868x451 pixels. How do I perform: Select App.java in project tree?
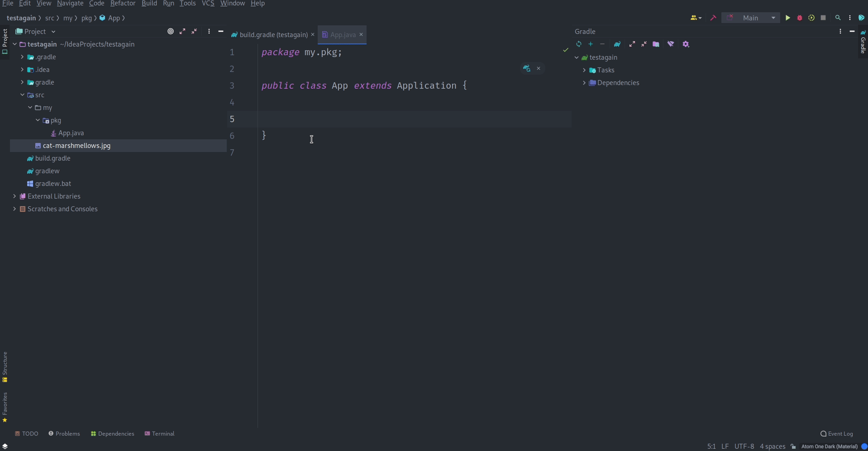pyautogui.click(x=71, y=133)
